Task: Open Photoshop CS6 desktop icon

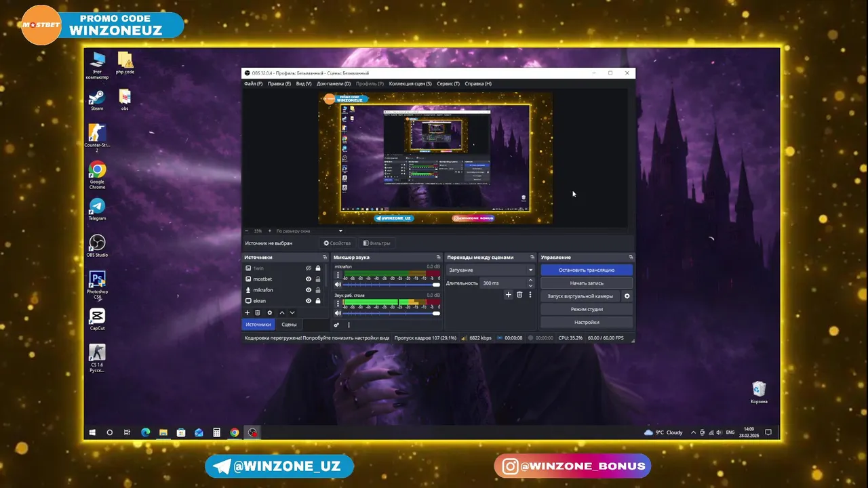Action: [x=97, y=285]
